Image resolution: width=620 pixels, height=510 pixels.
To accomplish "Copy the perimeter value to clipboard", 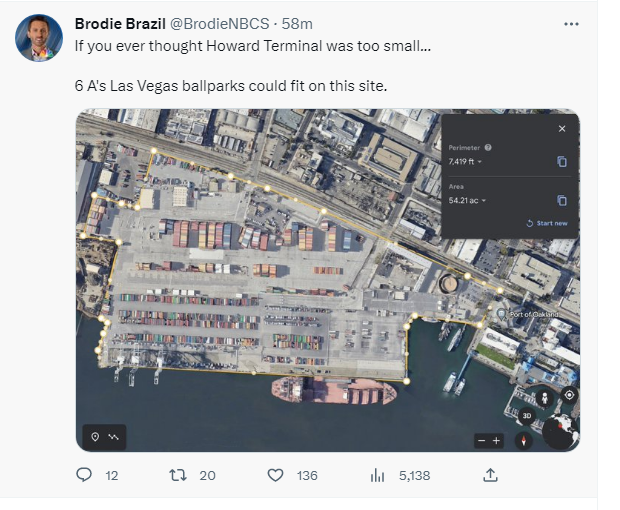I will click(562, 161).
